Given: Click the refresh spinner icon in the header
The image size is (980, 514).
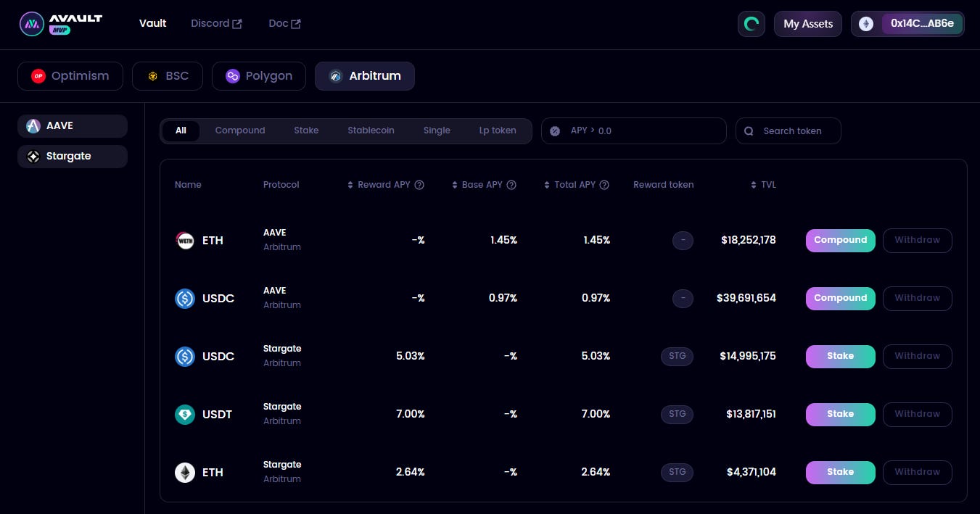Looking at the screenshot, I should pyautogui.click(x=752, y=23).
